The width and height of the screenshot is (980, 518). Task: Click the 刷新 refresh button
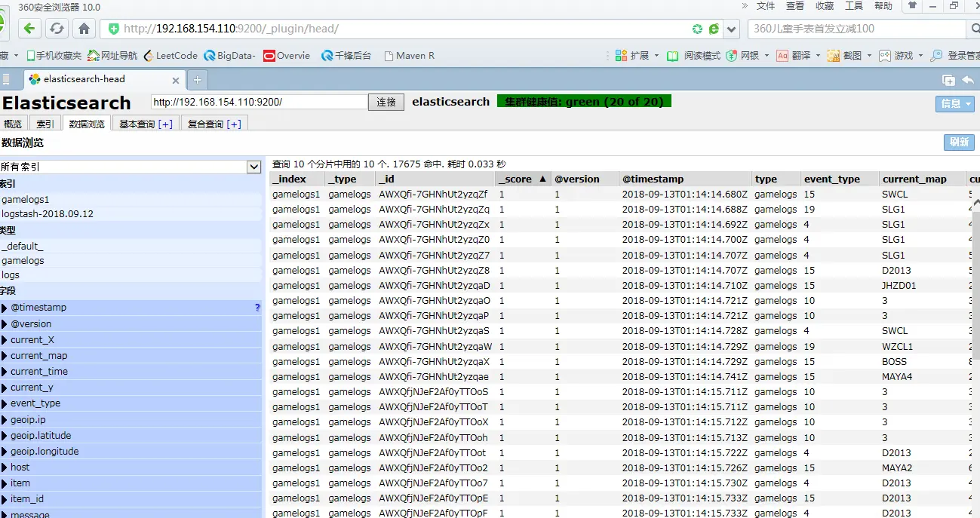[959, 142]
